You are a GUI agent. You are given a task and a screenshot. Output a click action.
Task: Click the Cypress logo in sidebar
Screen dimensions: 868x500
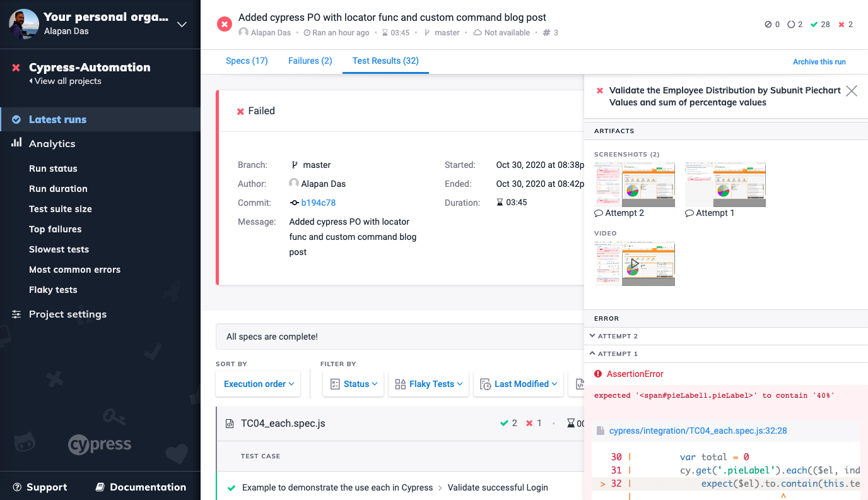click(100, 444)
